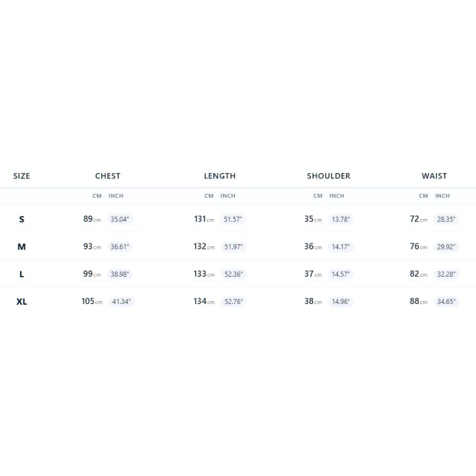Select size L row label
This screenshot has width=476, height=476.
pos(21,274)
